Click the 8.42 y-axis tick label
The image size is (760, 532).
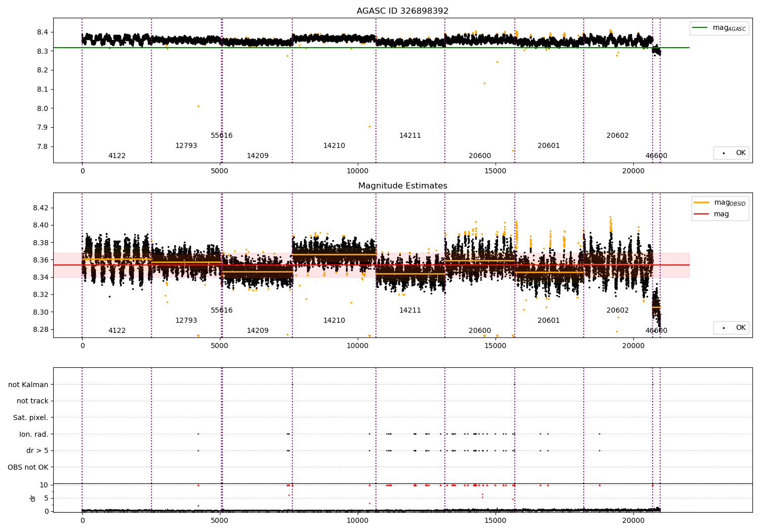pos(41,208)
